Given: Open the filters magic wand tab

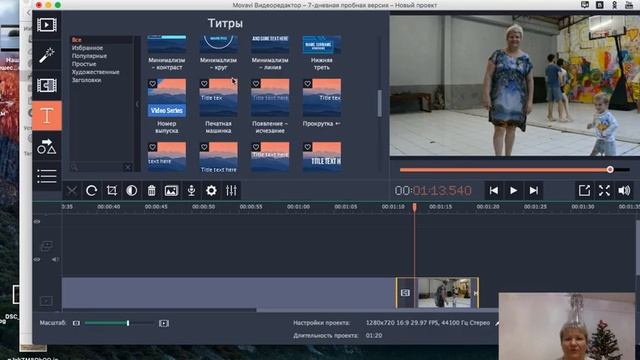Looking at the screenshot, I should (x=47, y=56).
